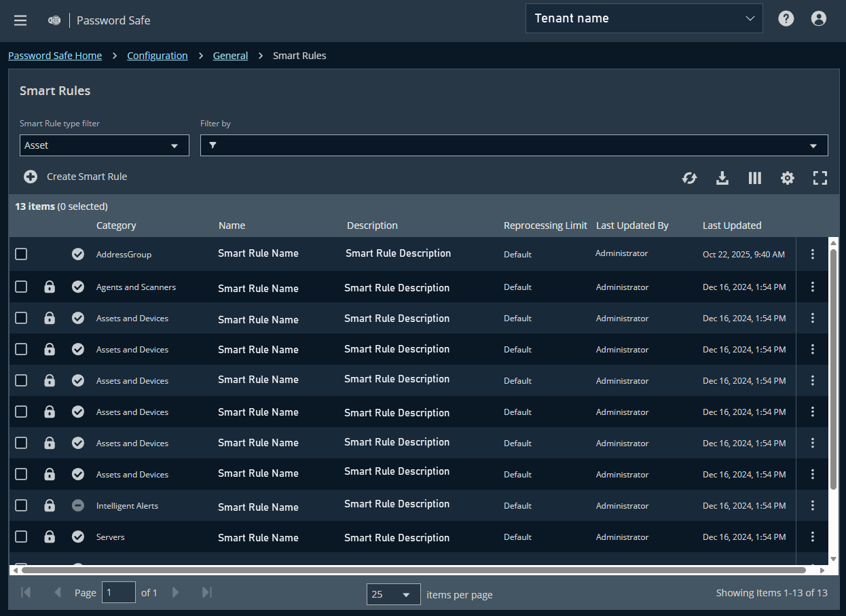Screen dimensions: 846x616
Task: Open the user account profile icon
Action: click(x=818, y=19)
